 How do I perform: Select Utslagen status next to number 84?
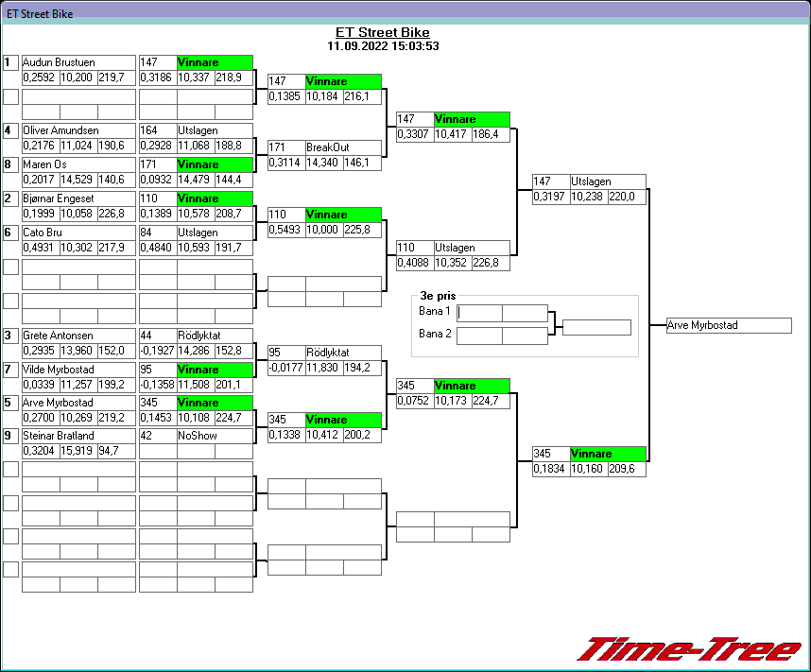coord(215,233)
